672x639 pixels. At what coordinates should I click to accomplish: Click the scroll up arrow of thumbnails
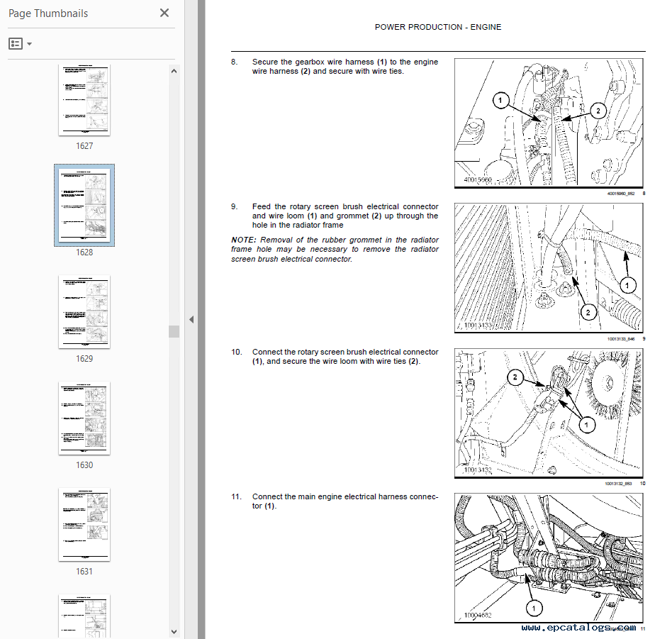click(x=174, y=71)
